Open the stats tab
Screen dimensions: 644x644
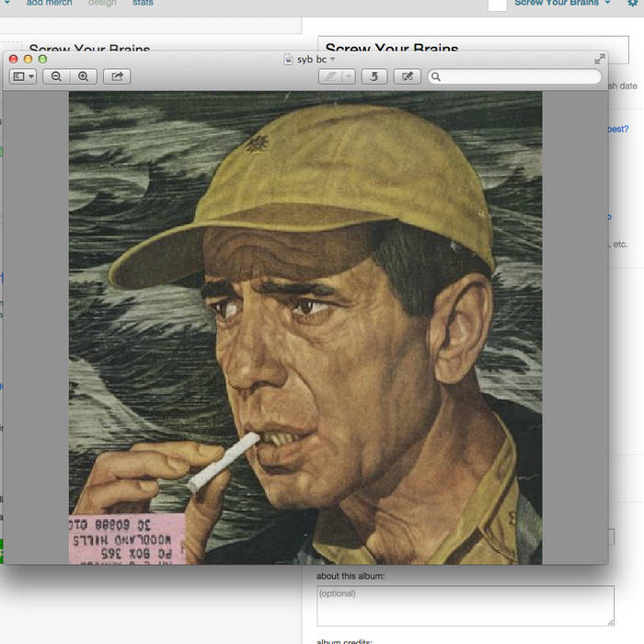143,4
